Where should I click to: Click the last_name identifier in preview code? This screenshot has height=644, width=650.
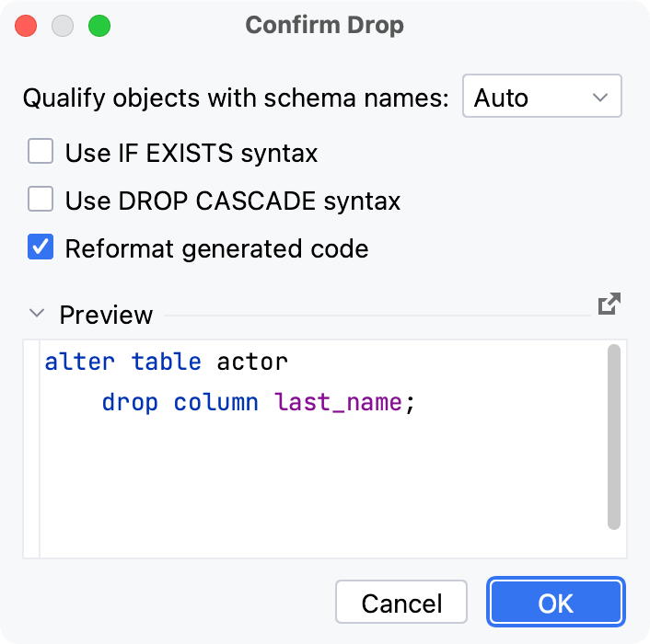[338, 402]
